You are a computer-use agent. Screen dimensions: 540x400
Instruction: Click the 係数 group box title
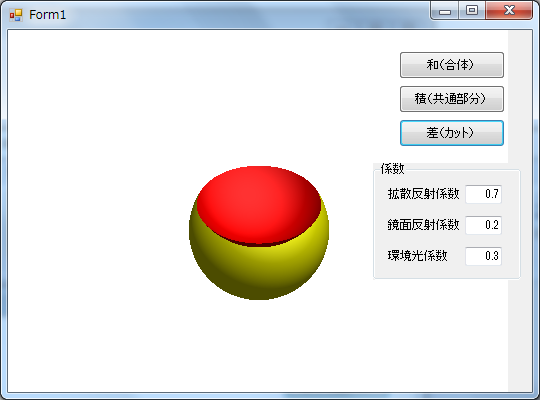point(392,169)
